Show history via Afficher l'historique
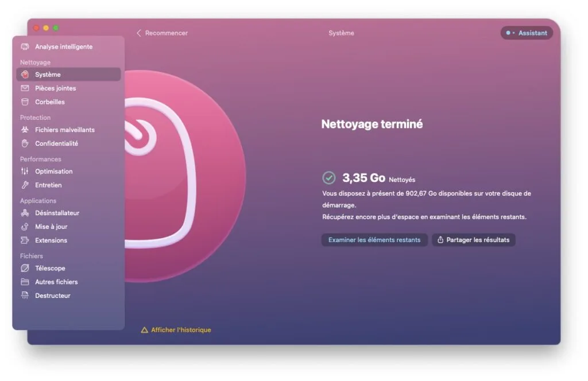Screen dimensions: 588x381 pyautogui.click(x=179, y=330)
